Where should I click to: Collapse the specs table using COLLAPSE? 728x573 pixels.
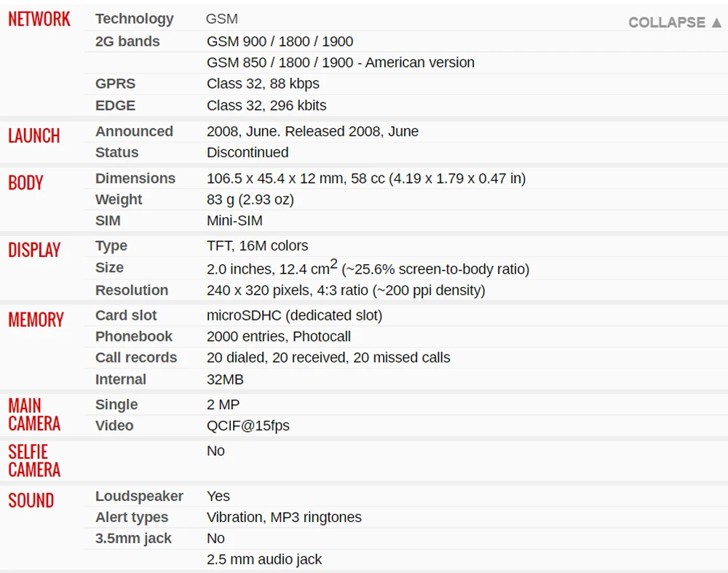[x=675, y=22]
